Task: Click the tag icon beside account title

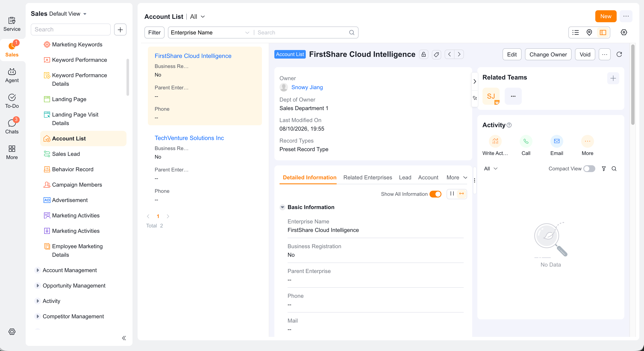Action: pyautogui.click(x=436, y=54)
